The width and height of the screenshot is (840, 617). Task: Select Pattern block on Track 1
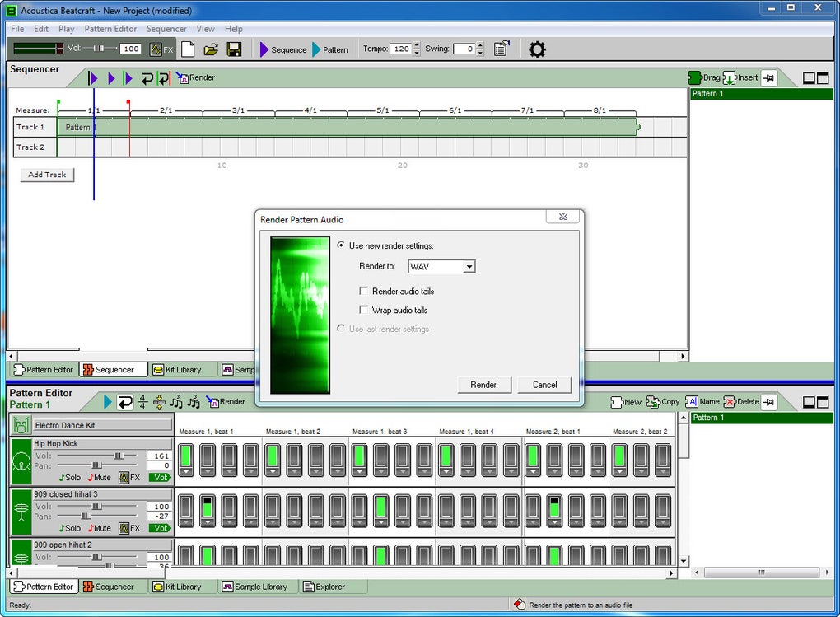(348, 127)
